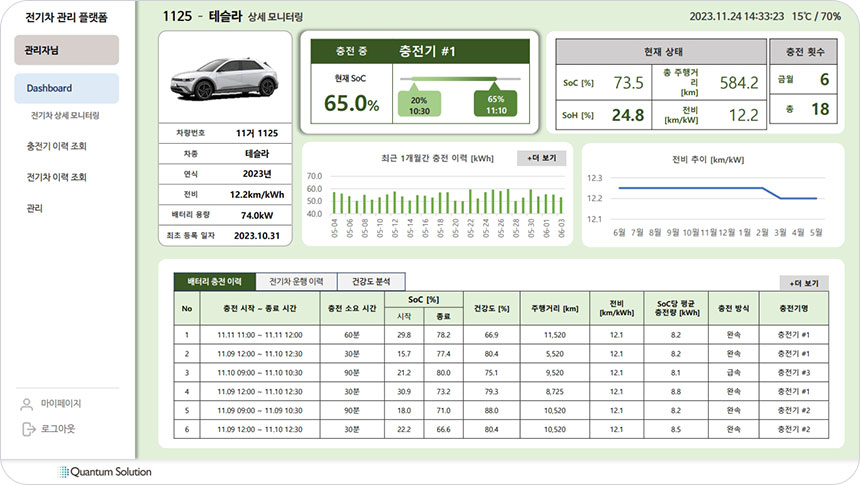
Task: Switch to the 배터리 충전 이력 tab
Action: [214, 282]
